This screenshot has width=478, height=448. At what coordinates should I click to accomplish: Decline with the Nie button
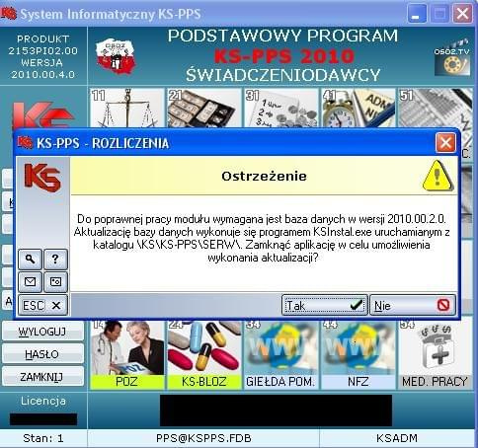point(413,305)
